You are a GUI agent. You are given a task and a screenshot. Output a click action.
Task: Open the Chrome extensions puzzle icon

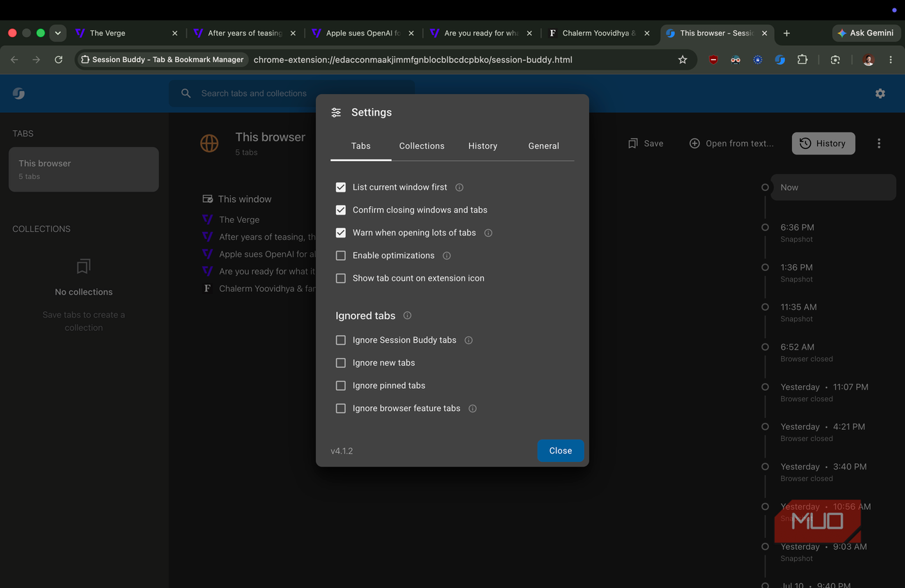click(x=803, y=60)
